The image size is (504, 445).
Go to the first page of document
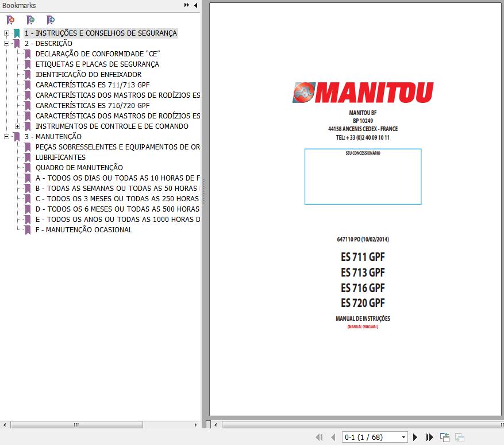(319, 437)
